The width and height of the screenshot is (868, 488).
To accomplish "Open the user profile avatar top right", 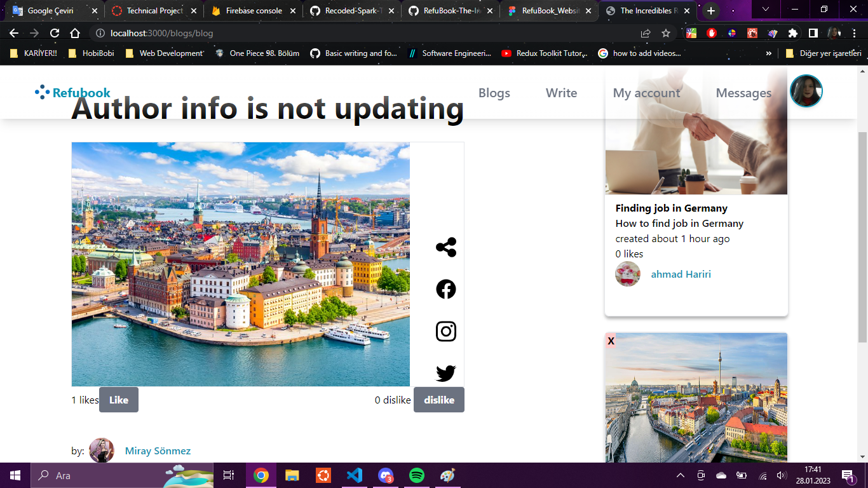I will pyautogui.click(x=805, y=91).
